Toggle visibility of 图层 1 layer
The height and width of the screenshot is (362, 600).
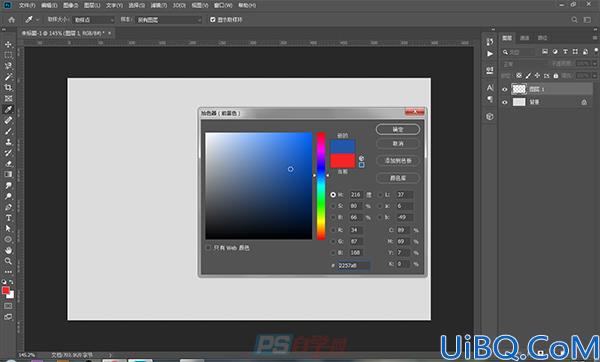(505, 89)
